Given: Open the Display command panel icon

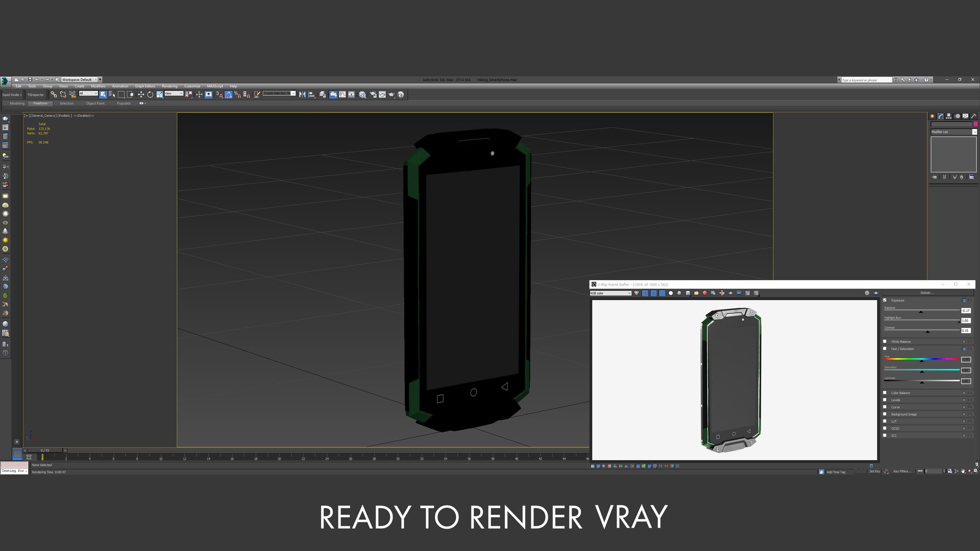Looking at the screenshot, I should [965, 116].
